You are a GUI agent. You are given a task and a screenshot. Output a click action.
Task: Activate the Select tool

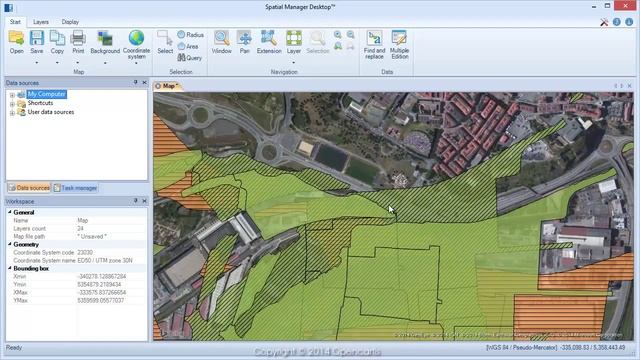coord(165,42)
